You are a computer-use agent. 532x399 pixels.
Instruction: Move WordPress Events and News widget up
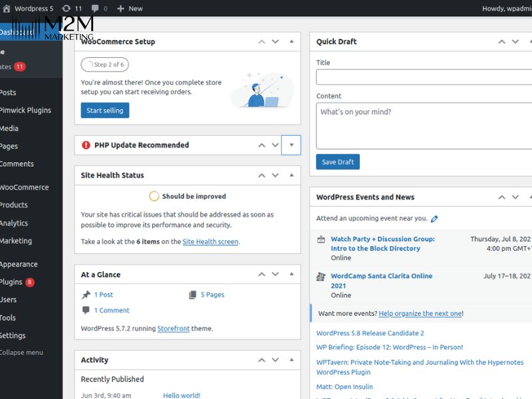[501, 197]
